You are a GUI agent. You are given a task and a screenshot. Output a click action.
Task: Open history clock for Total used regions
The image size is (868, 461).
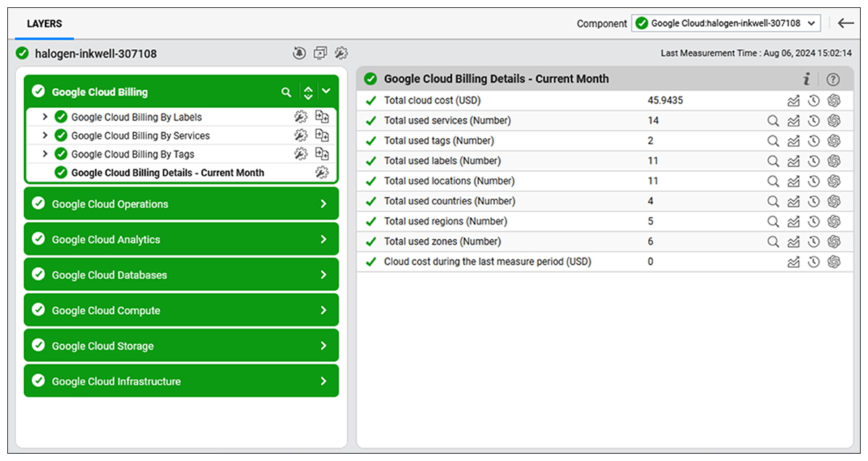coord(814,221)
